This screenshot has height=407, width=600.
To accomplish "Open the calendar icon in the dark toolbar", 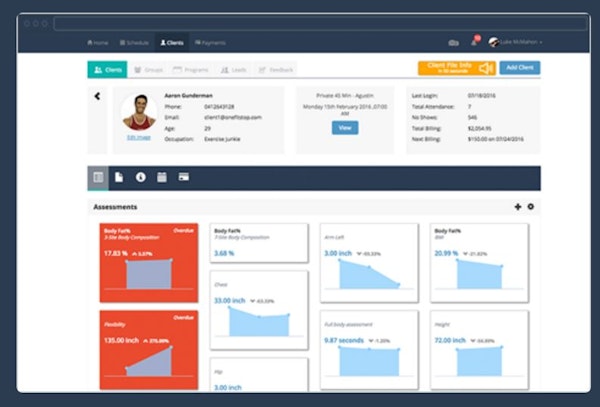I will (x=162, y=177).
